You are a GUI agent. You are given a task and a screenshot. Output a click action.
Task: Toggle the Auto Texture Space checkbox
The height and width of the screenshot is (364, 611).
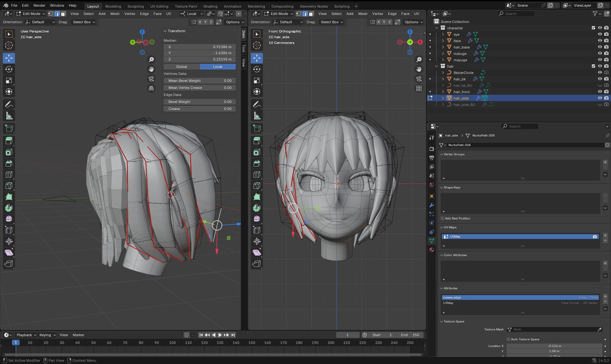point(508,339)
